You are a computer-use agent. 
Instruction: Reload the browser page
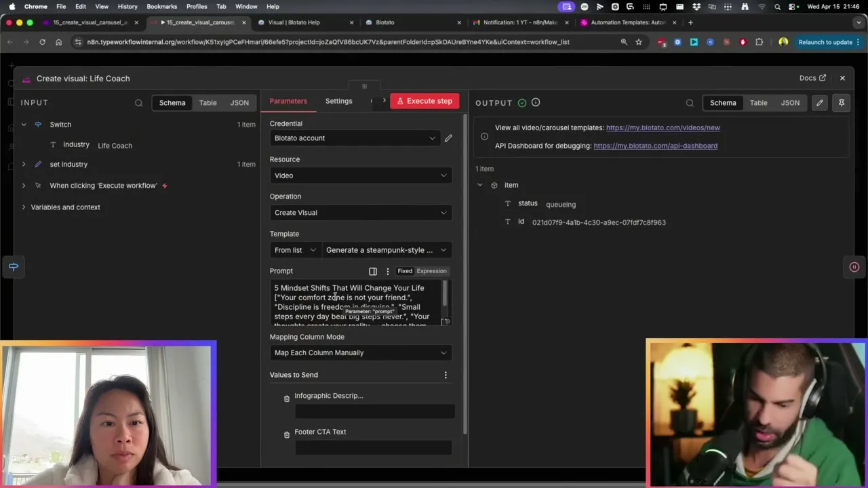42,42
